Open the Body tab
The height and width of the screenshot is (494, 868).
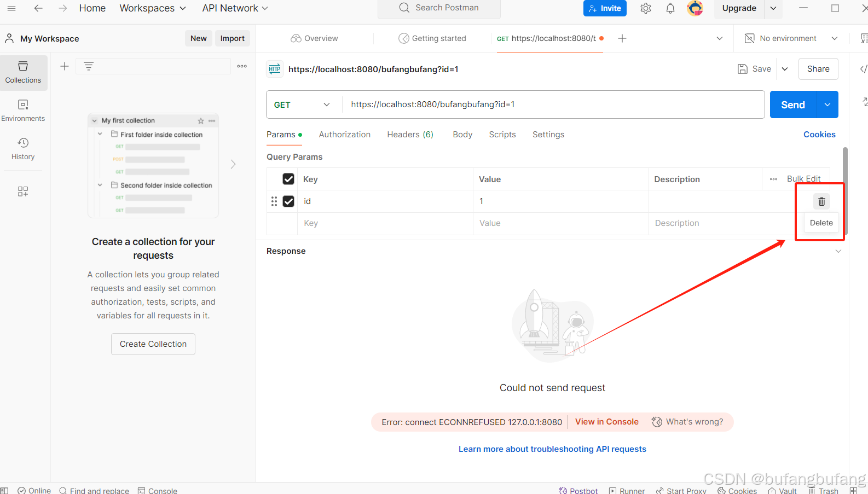tap(462, 135)
